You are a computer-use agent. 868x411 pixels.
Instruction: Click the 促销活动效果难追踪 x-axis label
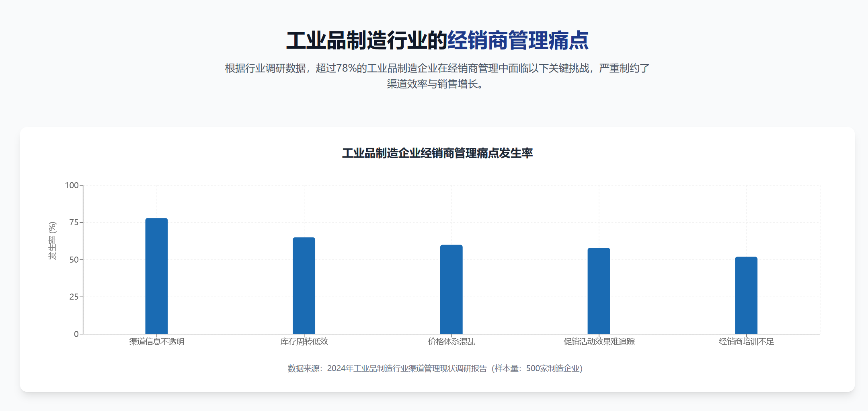coord(599,342)
